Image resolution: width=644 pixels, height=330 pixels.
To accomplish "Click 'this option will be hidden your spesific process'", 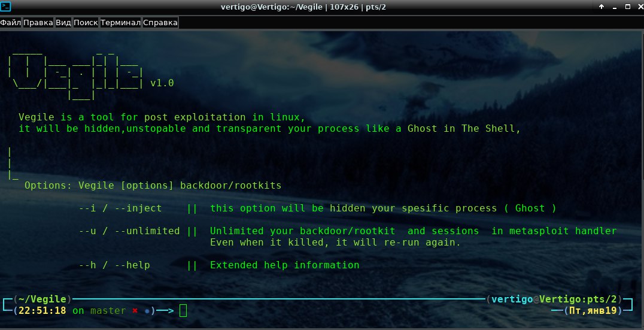I will point(354,208).
